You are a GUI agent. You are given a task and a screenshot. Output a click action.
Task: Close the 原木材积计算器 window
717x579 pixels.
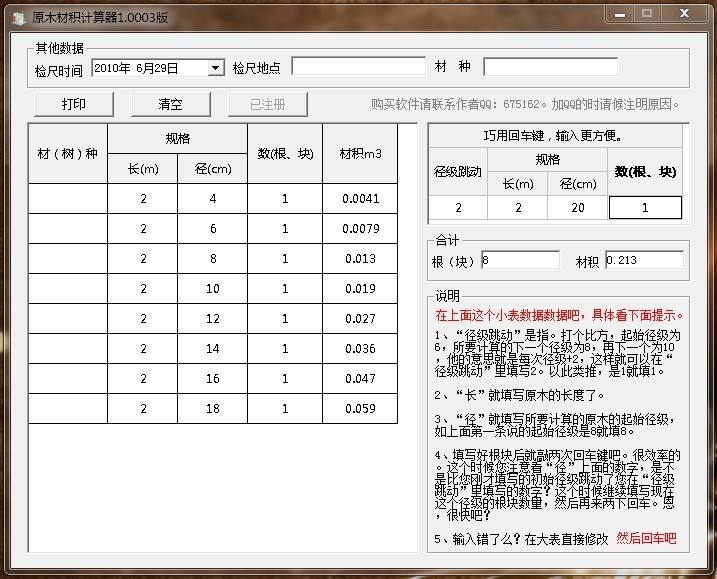(684, 14)
